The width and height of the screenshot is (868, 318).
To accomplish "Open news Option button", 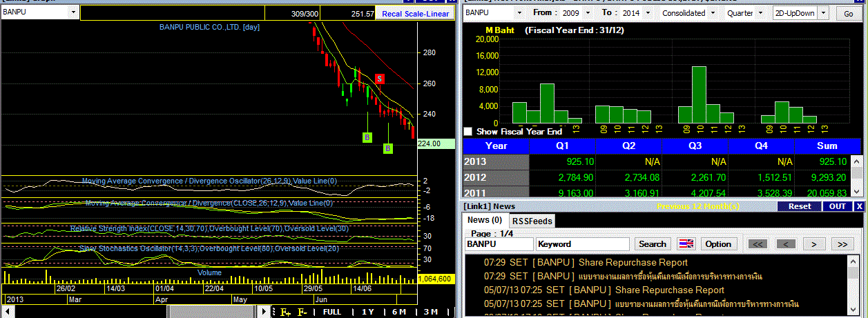I will 718,244.
